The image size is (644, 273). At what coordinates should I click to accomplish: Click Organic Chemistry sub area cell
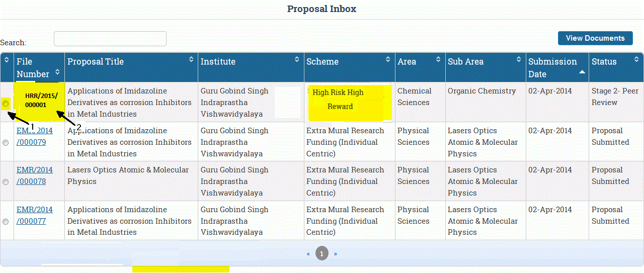(482, 91)
